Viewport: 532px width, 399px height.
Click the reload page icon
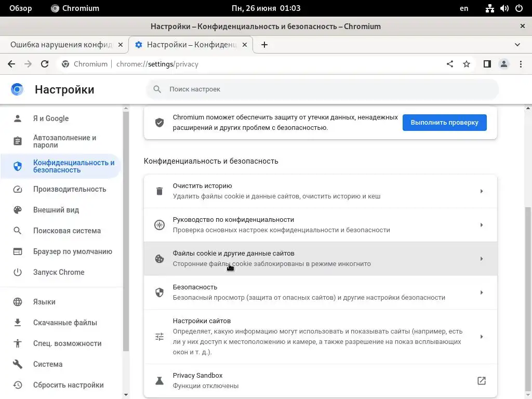point(45,64)
